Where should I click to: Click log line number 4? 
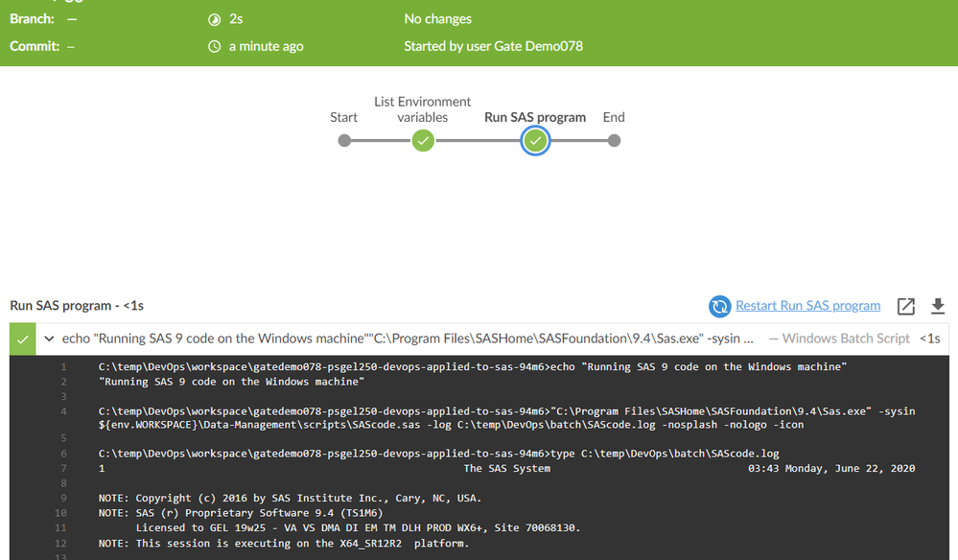coord(63,411)
